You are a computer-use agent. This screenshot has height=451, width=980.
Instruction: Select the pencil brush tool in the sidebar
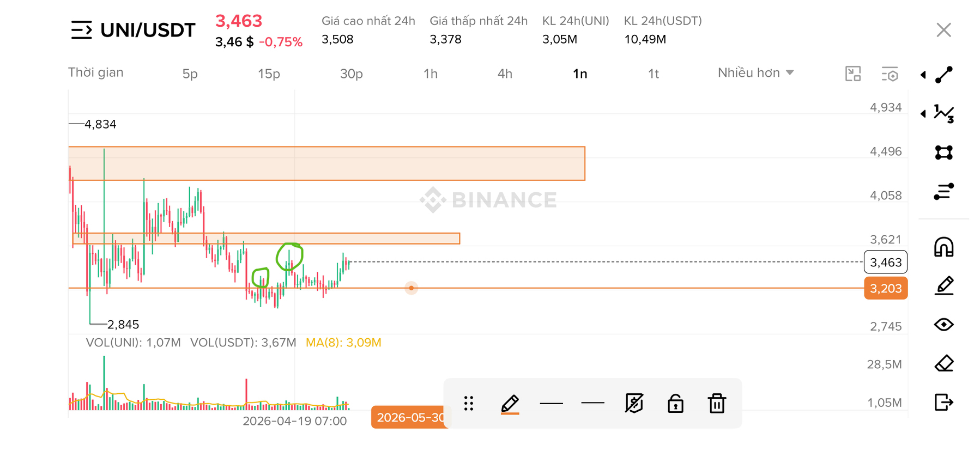click(x=943, y=285)
